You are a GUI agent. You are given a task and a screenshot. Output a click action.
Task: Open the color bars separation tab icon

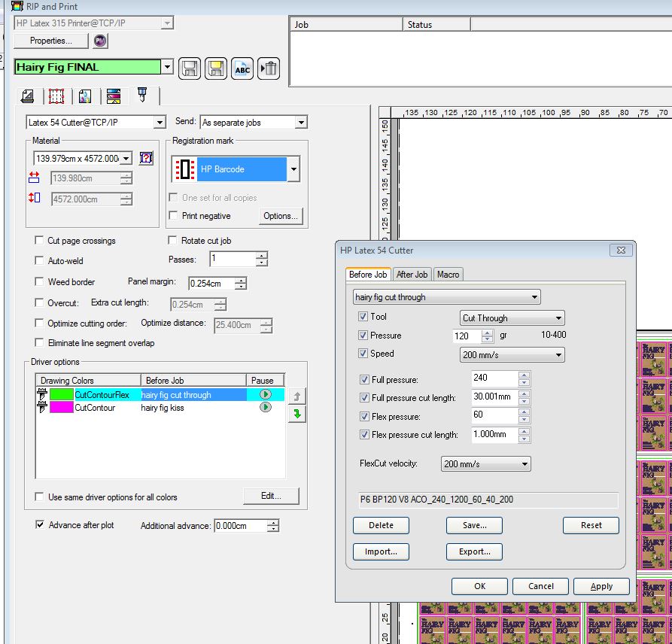pos(114,96)
